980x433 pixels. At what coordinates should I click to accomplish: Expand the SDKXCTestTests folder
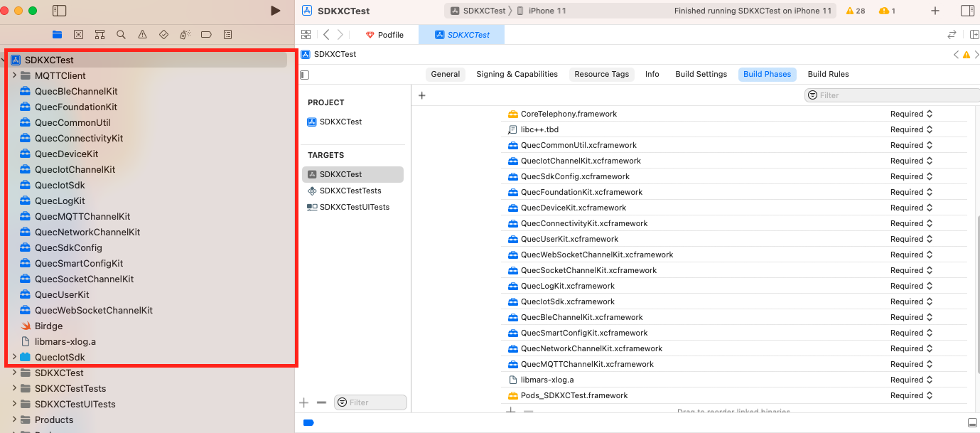pyautogui.click(x=14, y=388)
